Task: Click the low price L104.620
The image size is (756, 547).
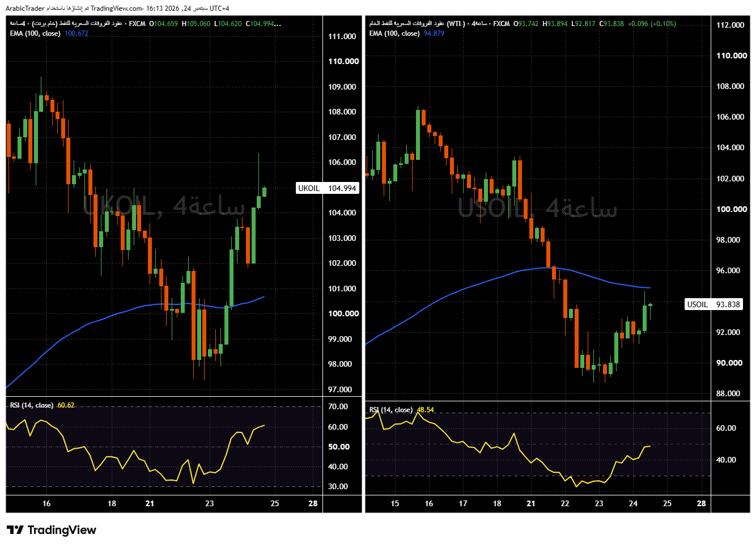Action: point(228,24)
